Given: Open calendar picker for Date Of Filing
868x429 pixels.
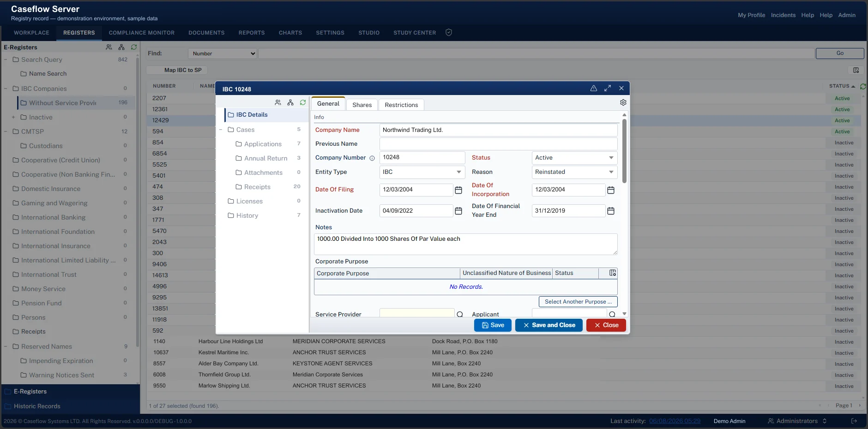Looking at the screenshot, I should pyautogui.click(x=458, y=190).
